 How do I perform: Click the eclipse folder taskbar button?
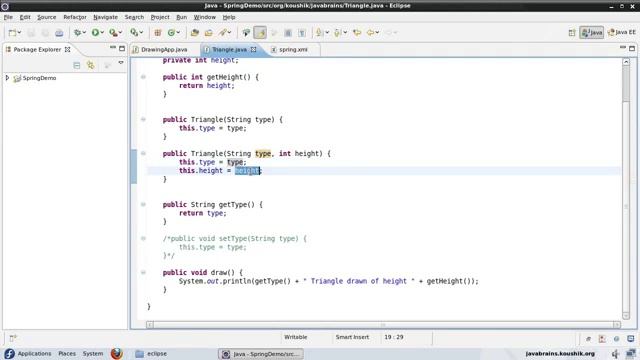(151, 353)
